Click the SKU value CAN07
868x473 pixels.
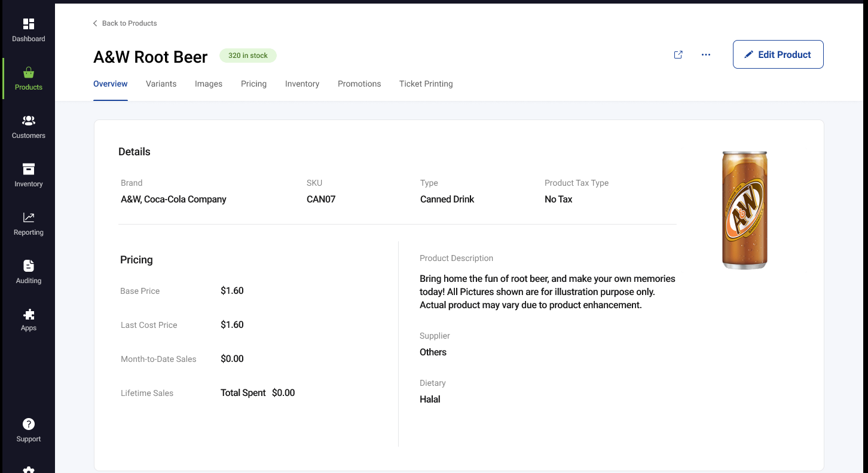click(321, 199)
